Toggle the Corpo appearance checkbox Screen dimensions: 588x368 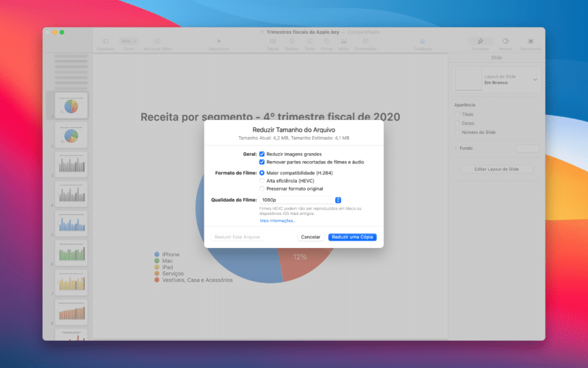(x=457, y=123)
